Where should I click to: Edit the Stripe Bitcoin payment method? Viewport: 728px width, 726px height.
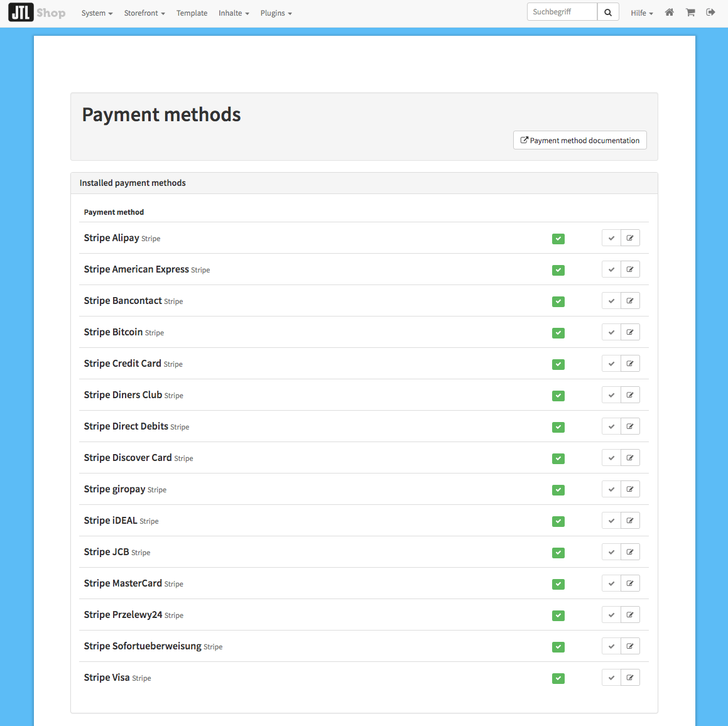click(630, 332)
